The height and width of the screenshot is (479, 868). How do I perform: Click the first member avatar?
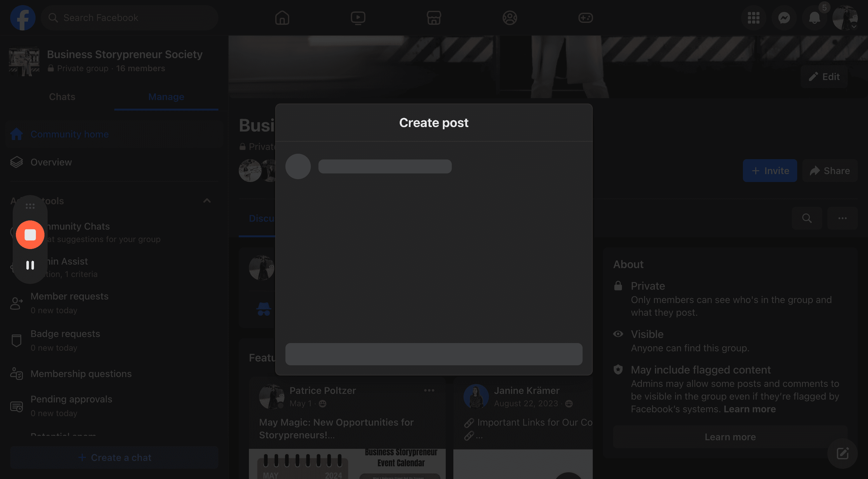pos(250,171)
